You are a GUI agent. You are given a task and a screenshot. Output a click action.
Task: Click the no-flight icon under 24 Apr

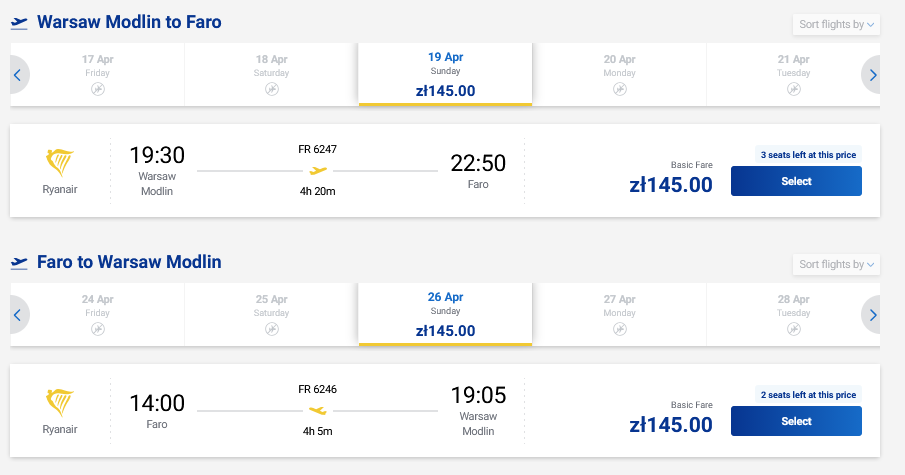pyautogui.click(x=97, y=329)
